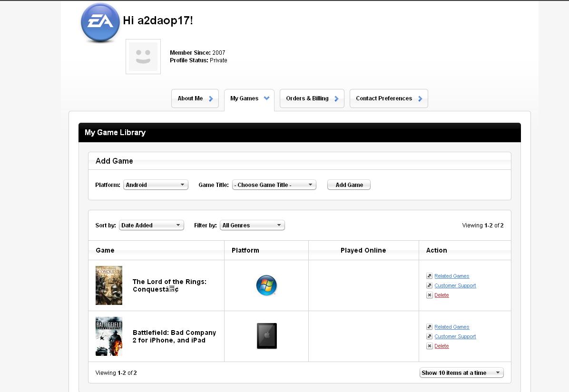569x392 pixels.
Task: Click the arrow icon on Orders & Billing tab
Action: pos(336,99)
